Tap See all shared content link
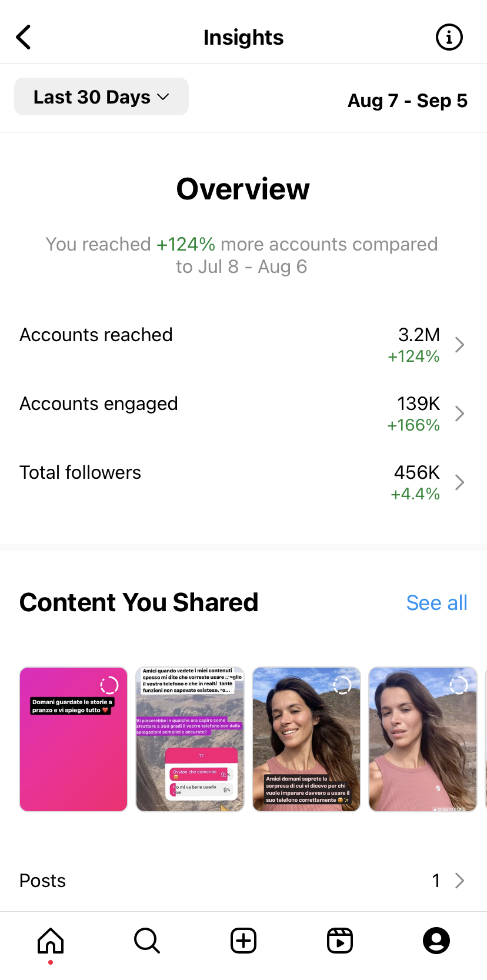The width and height of the screenshot is (487, 980). coord(436,603)
